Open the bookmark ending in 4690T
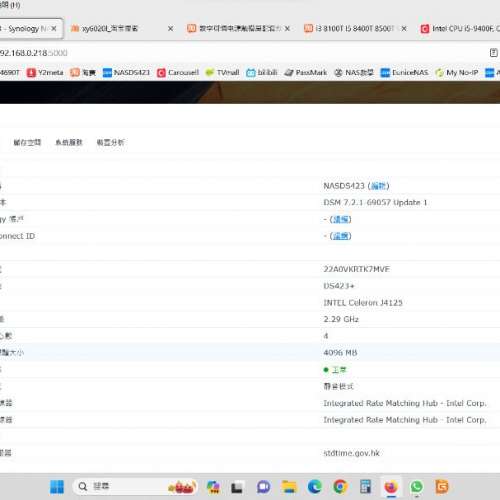Screen dimensions: 500x500 click(9, 73)
